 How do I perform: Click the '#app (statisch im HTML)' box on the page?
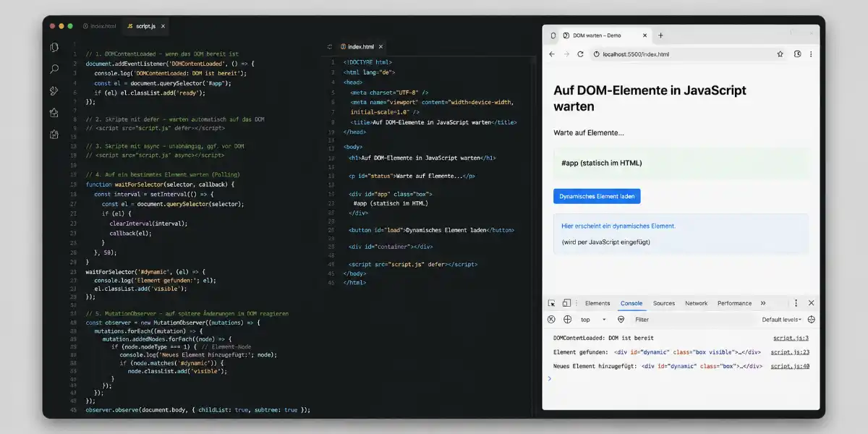[681, 163]
